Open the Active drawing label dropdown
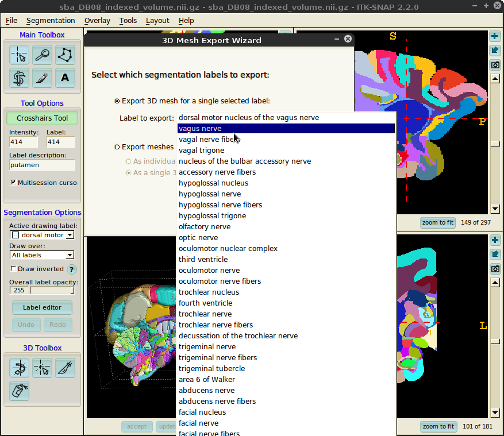 pyautogui.click(x=42, y=235)
